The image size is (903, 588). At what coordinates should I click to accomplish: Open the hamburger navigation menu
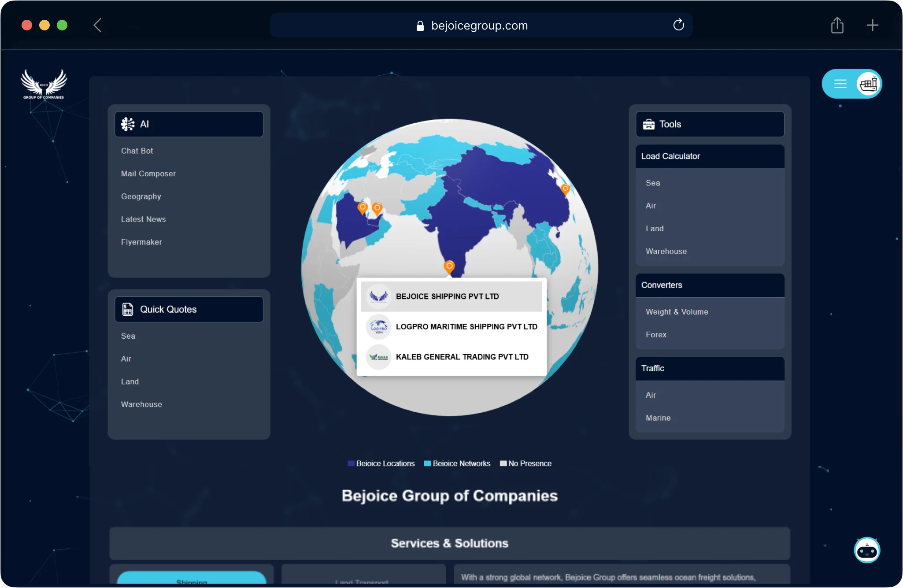[x=840, y=83]
